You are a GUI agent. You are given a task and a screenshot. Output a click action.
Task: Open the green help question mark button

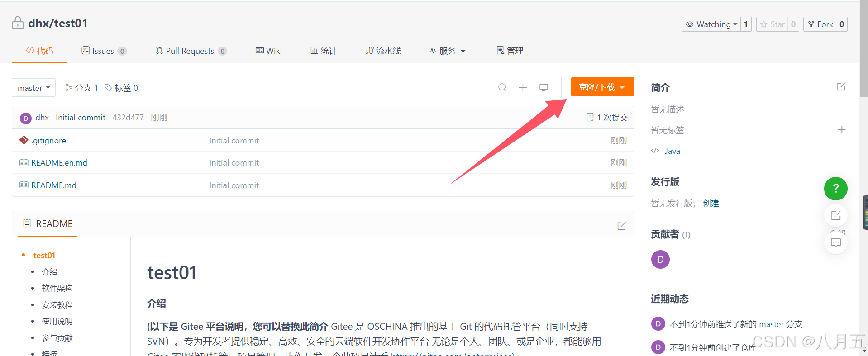[835, 189]
